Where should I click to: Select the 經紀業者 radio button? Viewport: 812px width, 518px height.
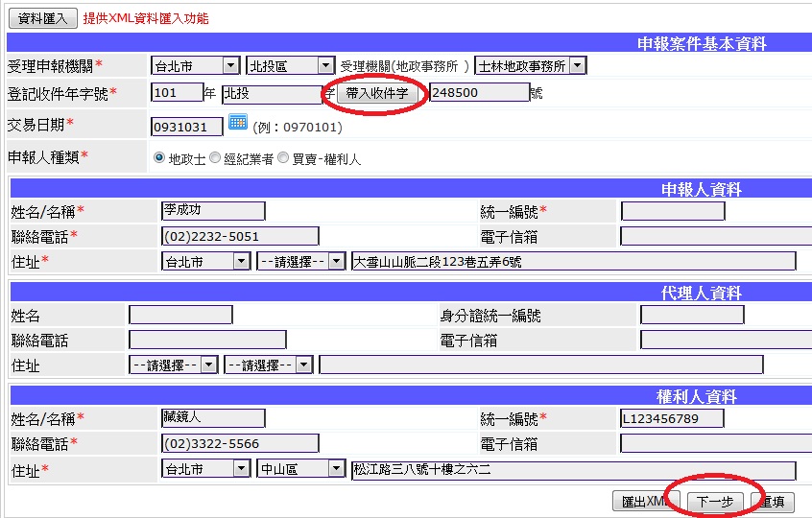click(215, 158)
